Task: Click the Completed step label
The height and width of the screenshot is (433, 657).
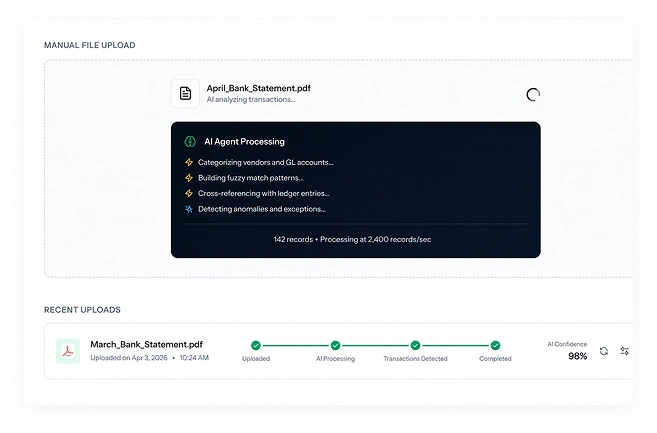Action: [x=495, y=359]
